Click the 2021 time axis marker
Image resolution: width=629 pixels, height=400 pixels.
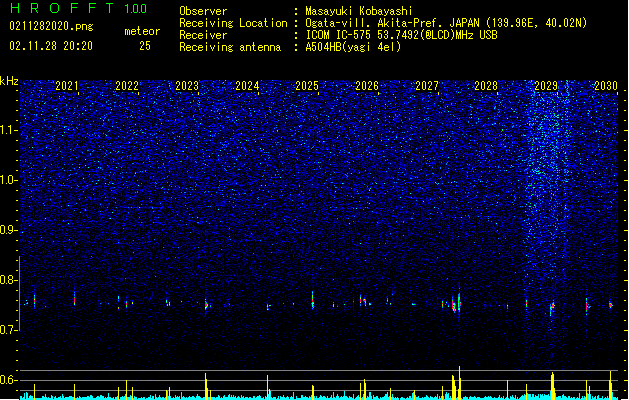pos(67,86)
